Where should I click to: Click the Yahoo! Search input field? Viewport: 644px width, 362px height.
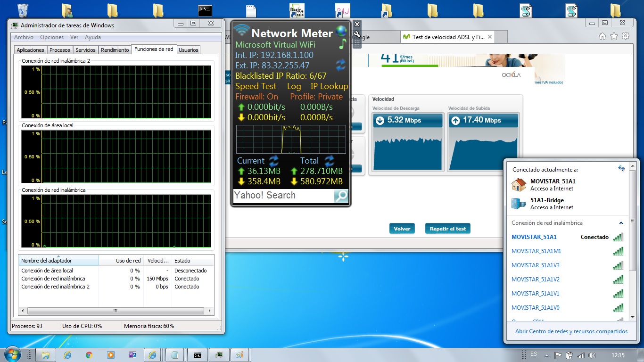pyautogui.click(x=284, y=196)
